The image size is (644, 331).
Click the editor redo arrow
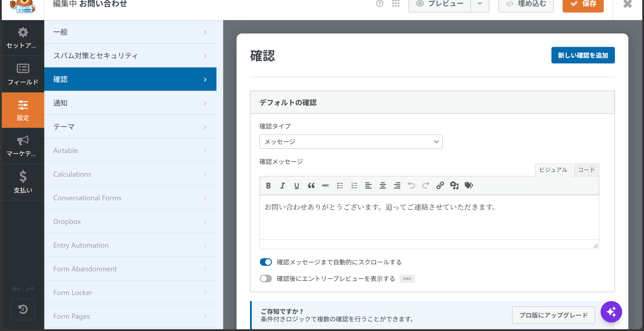[426, 185]
